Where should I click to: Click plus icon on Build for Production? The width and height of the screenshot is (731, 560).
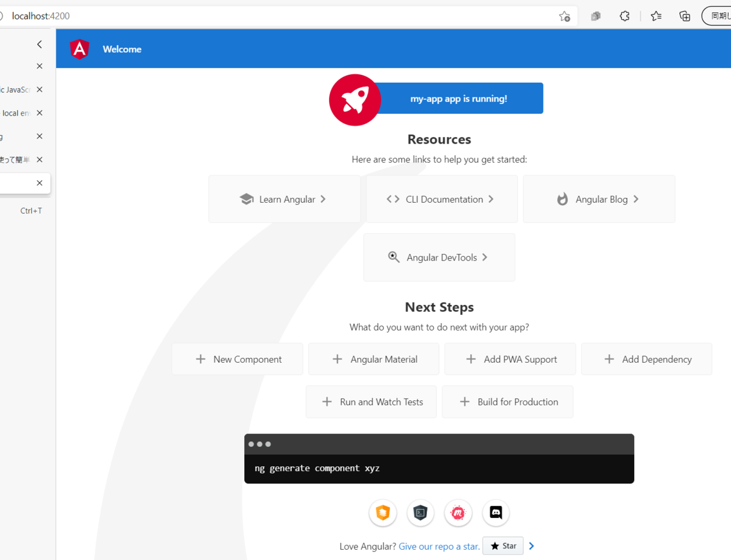(x=465, y=402)
